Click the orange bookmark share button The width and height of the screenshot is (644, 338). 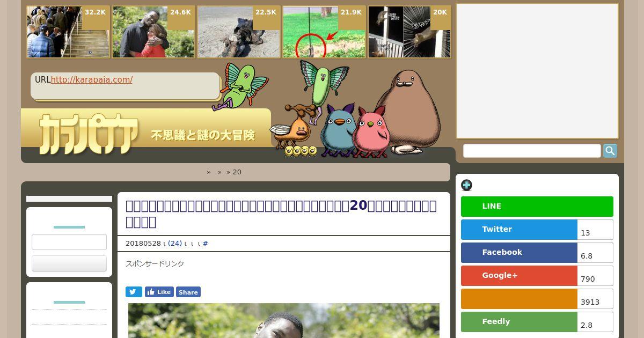(x=519, y=299)
